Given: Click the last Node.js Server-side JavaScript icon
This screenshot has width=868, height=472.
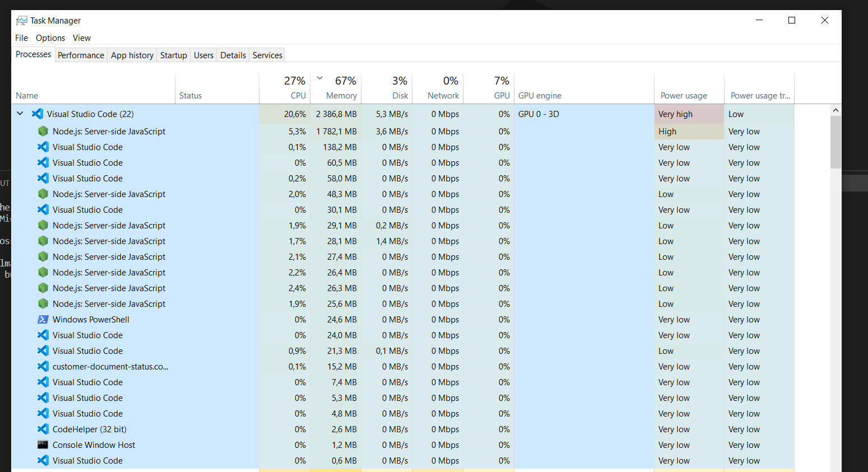Looking at the screenshot, I should [43, 303].
